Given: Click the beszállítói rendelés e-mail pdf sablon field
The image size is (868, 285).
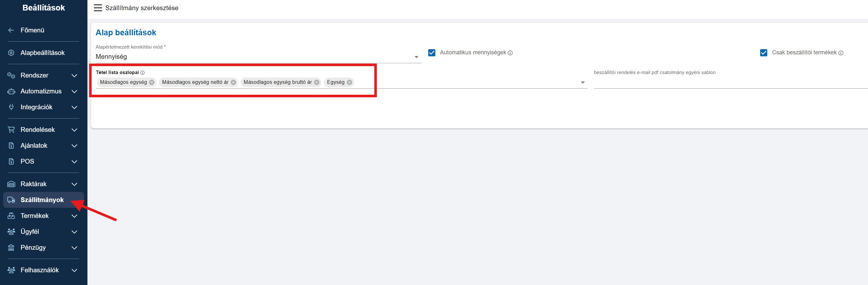Looking at the screenshot, I should tap(731, 83).
